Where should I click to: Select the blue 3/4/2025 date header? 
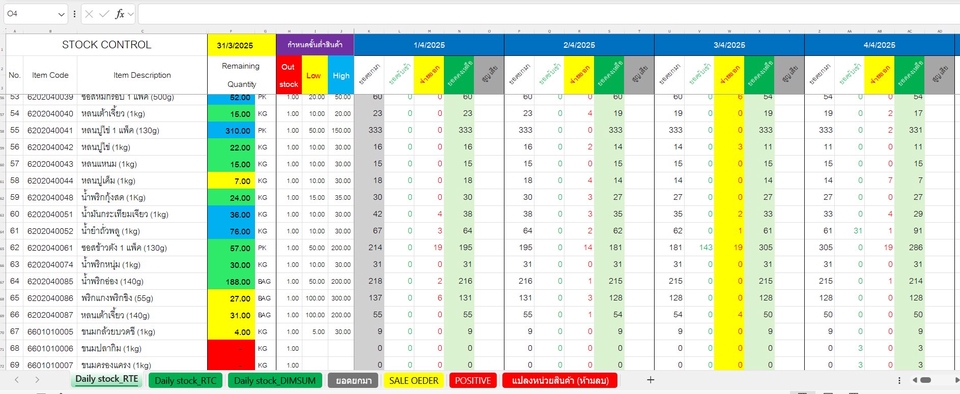729,45
